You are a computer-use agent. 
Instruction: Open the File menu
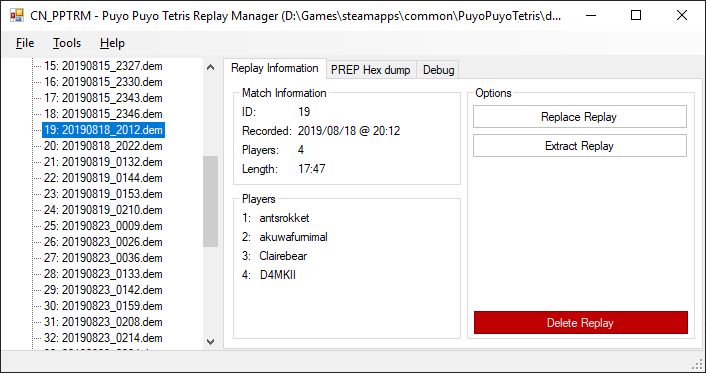pyautogui.click(x=25, y=43)
